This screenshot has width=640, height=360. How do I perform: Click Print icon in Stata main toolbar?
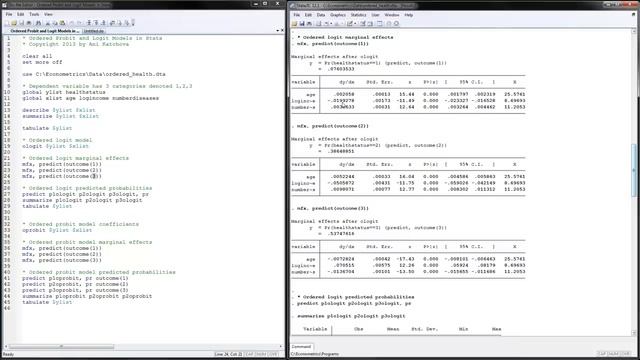tap(309, 24)
